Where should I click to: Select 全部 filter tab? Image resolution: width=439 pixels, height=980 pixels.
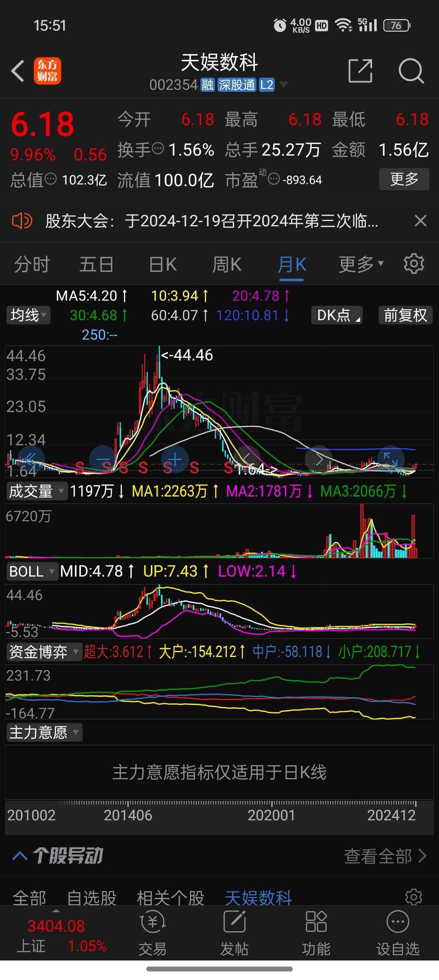(29, 898)
